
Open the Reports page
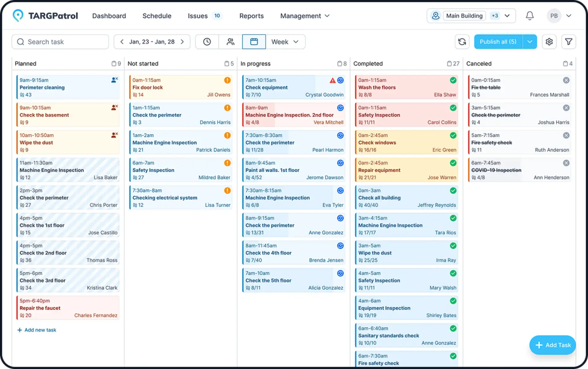click(251, 16)
